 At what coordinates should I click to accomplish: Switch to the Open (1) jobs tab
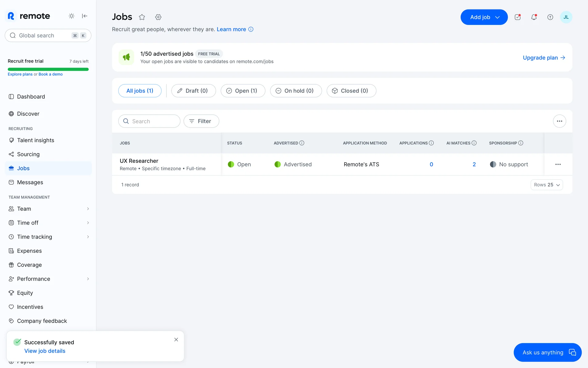243,91
